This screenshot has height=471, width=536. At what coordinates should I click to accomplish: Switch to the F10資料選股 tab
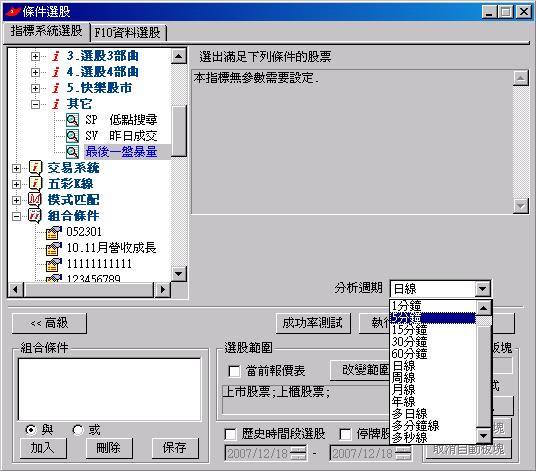128,33
